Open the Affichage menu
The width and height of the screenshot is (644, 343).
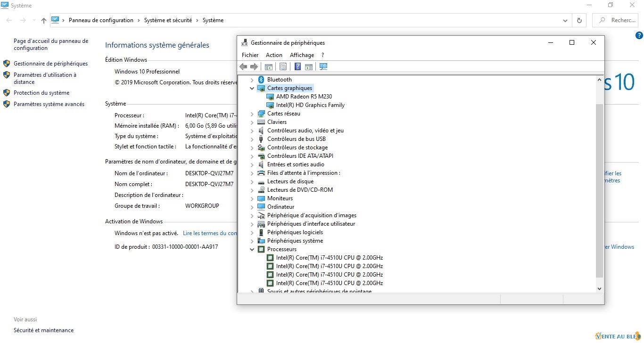[302, 55]
